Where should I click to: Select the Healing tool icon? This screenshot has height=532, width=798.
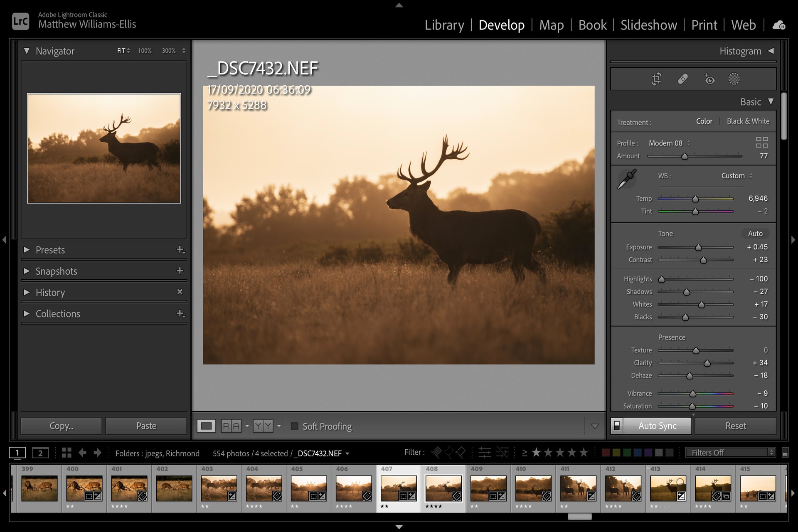[x=682, y=79]
